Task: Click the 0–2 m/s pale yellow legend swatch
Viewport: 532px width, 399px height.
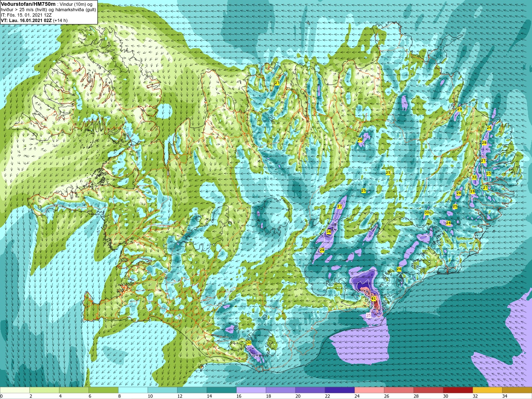Action: coord(15,390)
